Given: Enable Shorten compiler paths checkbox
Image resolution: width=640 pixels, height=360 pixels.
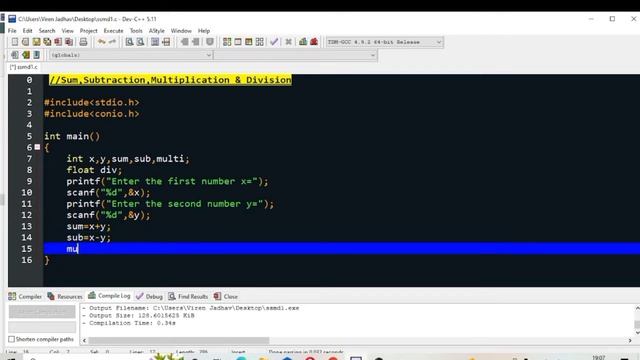Looking at the screenshot, I should [11, 339].
